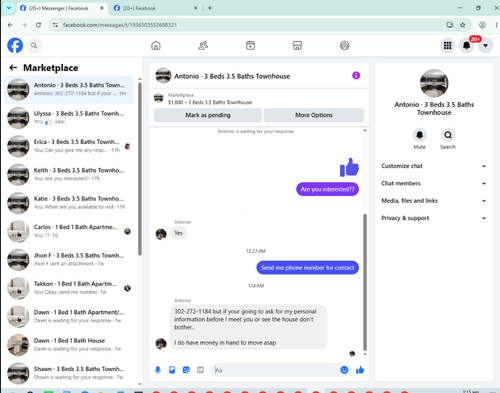The image size is (500, 393).
Task: Open Shawn's conversation in the list
Action: click(x=69, y=373)
